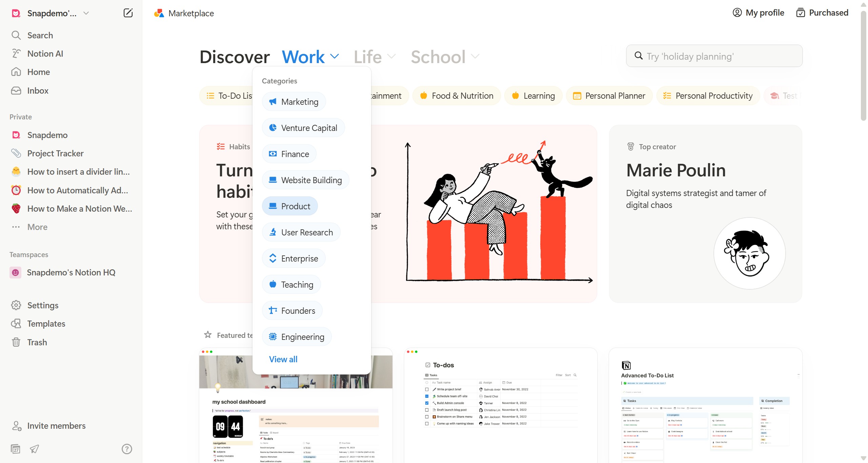868x463 pixels.
Task: Click the Learning chip
Action: 533,96
